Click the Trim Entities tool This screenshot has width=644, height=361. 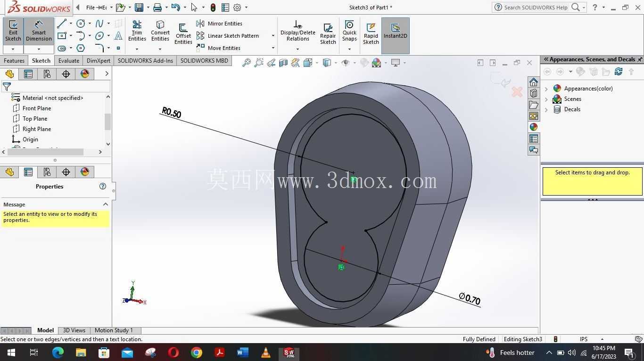click(137, 31)
